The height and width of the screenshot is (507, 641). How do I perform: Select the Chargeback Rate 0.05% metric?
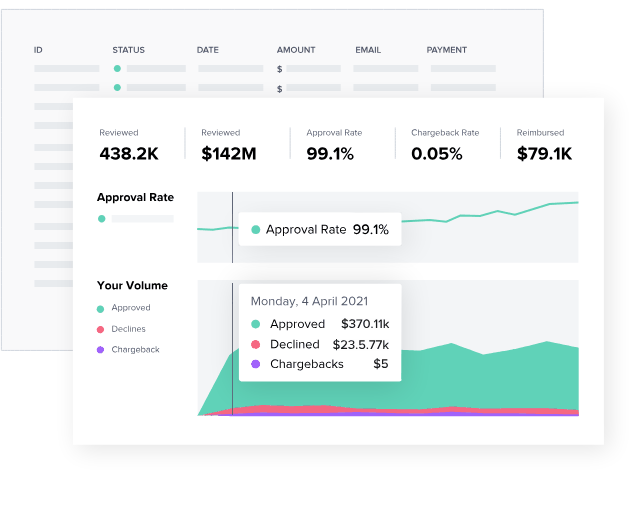(445, 145)
